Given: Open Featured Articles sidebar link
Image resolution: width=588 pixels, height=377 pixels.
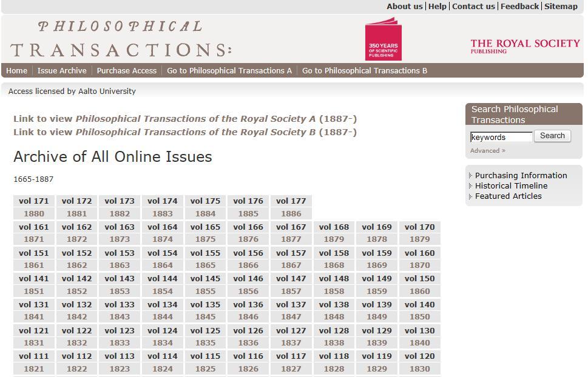Looking at the screenshot, I should [508, 196].
